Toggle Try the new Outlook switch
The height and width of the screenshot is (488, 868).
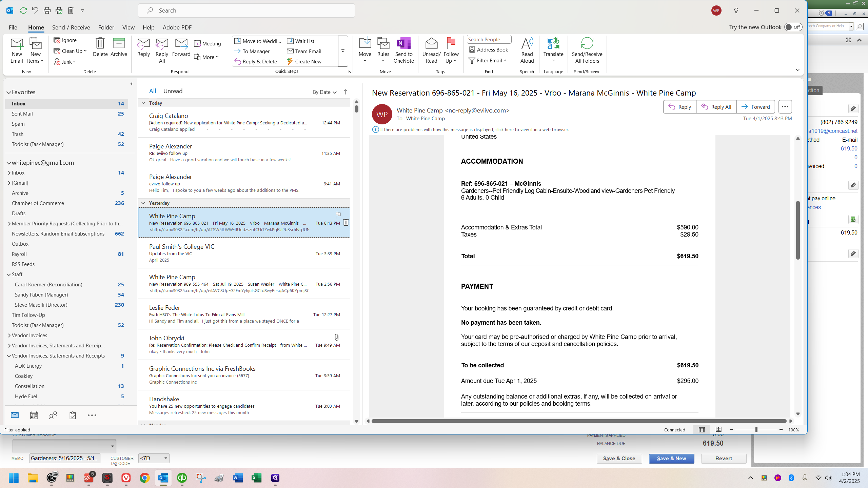(x=793, y=27)
